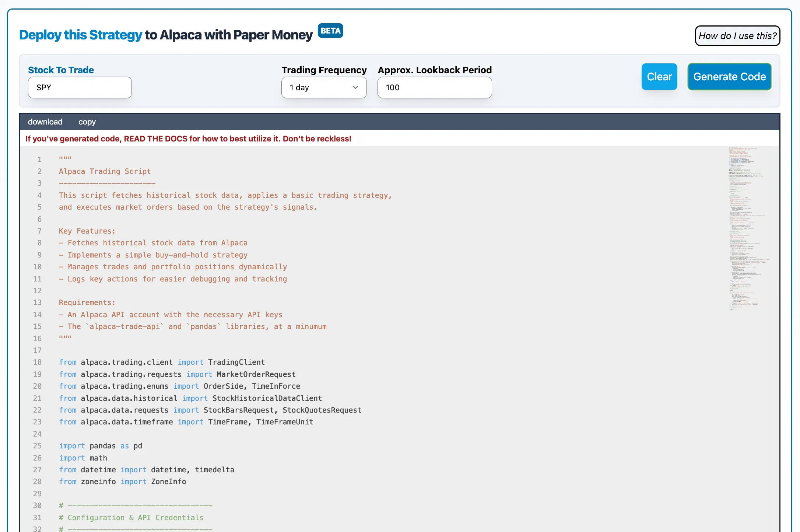800x532 pixels.
Task: Open the How do I use this help
Action: [x=737, y=36]
